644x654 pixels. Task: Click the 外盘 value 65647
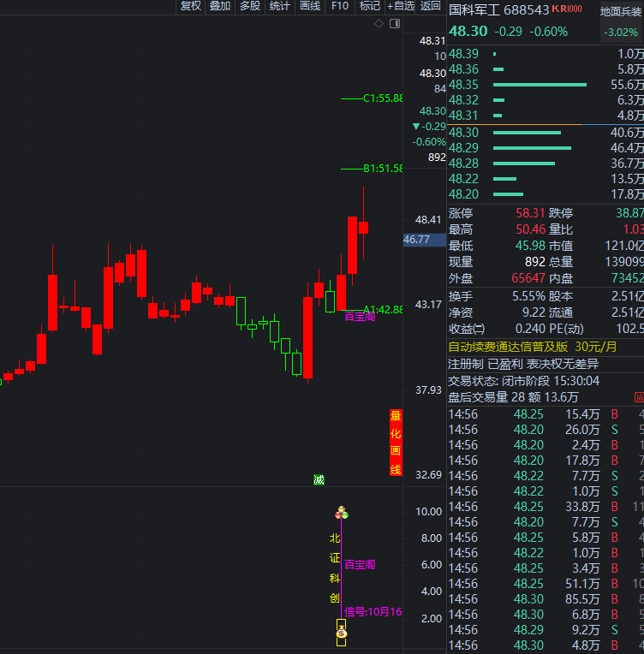point(528,278)
